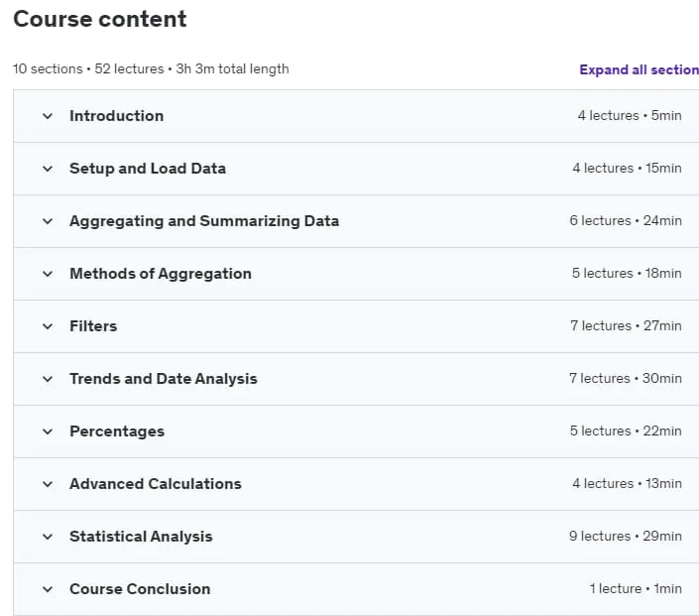This screenshot has height=616, width=699.
Task: Click chevron beside Aggregating and Summarizing Data
Action: [48, 221]
